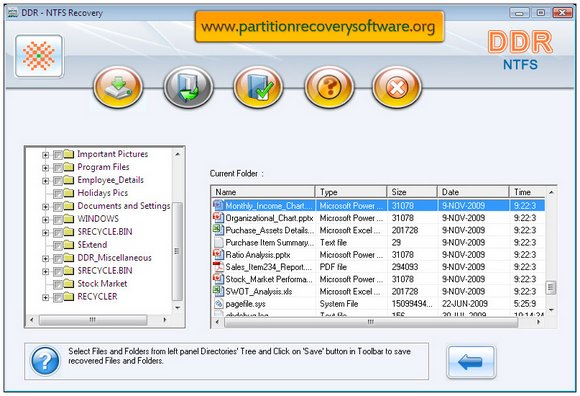The width and height of the screenshot is (580, 396).
Task: Expand the Employee_Details tree node
Action: 45,181
